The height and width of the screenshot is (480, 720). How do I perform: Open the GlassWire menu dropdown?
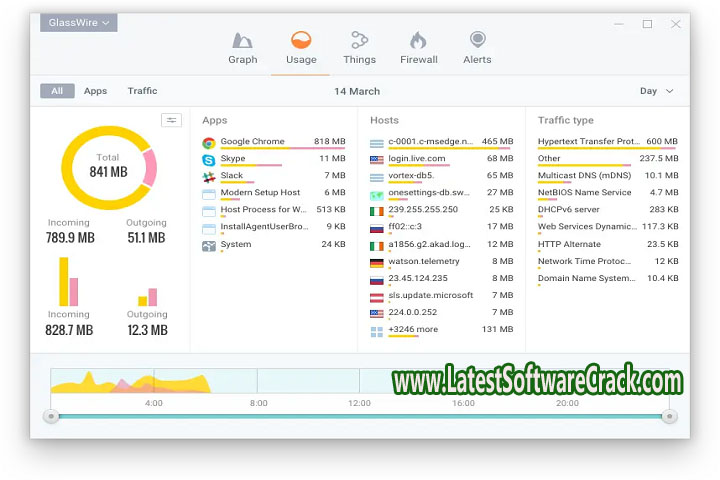[x=79, y=23]
